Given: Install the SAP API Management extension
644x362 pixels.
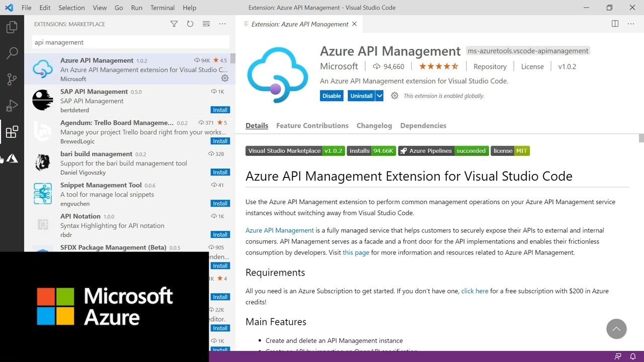Looking at the screenshot, I should click(x=220, y=110).
